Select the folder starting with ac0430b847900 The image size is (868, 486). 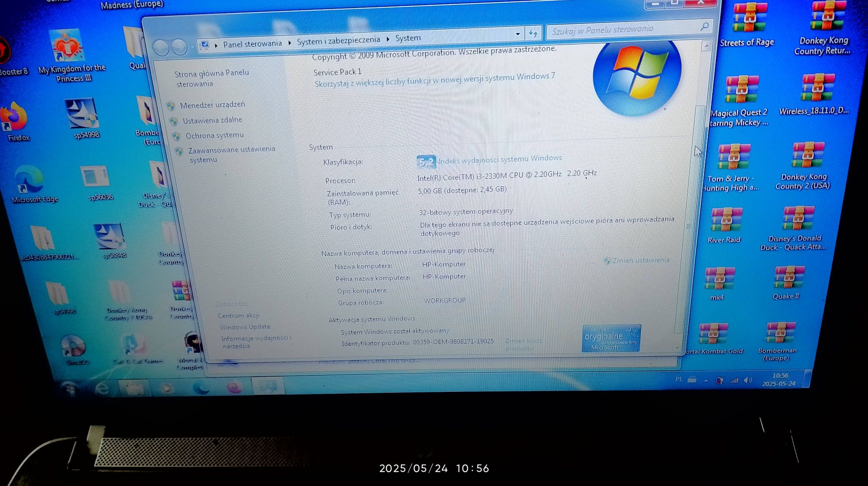[47, 242]
